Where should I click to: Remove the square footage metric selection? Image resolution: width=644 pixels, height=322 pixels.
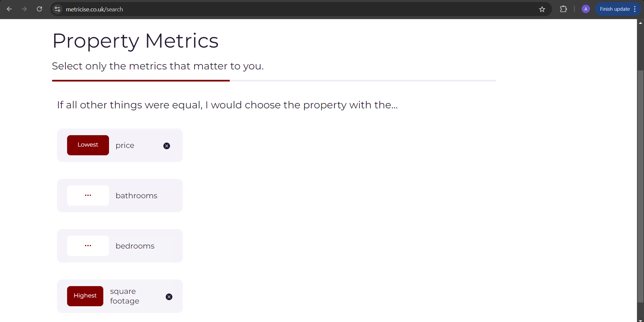coord(169,297)
